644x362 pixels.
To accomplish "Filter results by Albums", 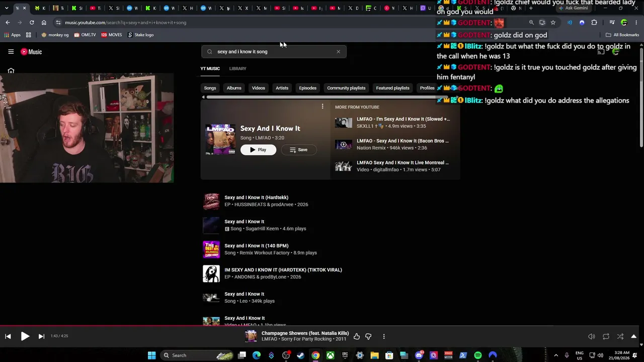I will pos(234,88).
